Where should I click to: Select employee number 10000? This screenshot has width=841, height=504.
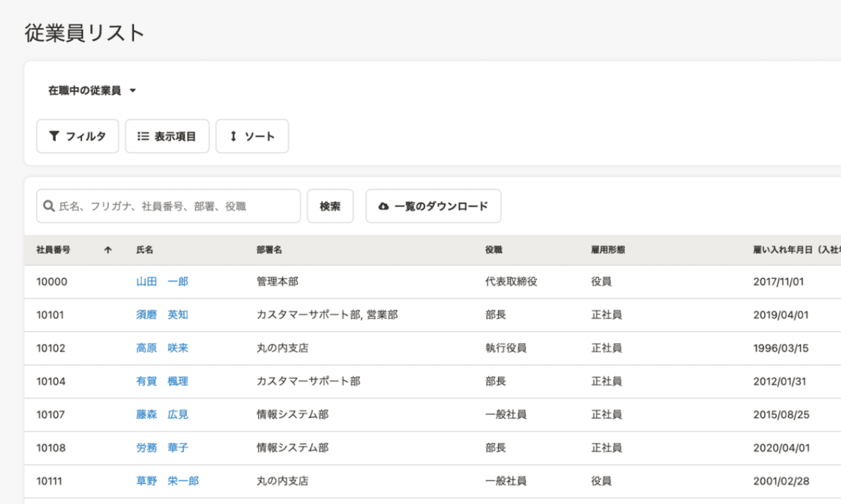point(52,281)
